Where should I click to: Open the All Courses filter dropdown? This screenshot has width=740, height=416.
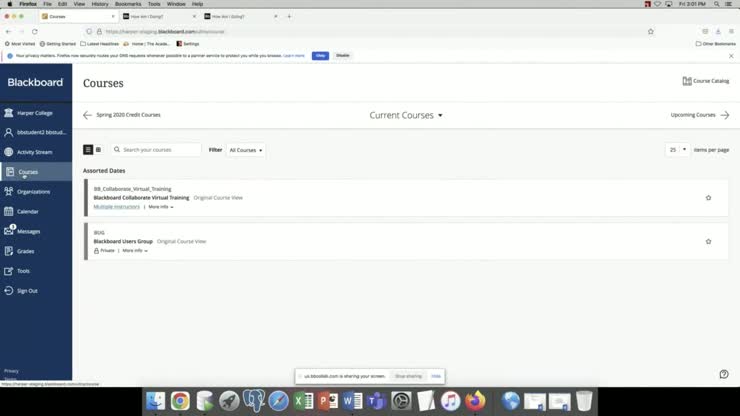click(x=245, y=150)
